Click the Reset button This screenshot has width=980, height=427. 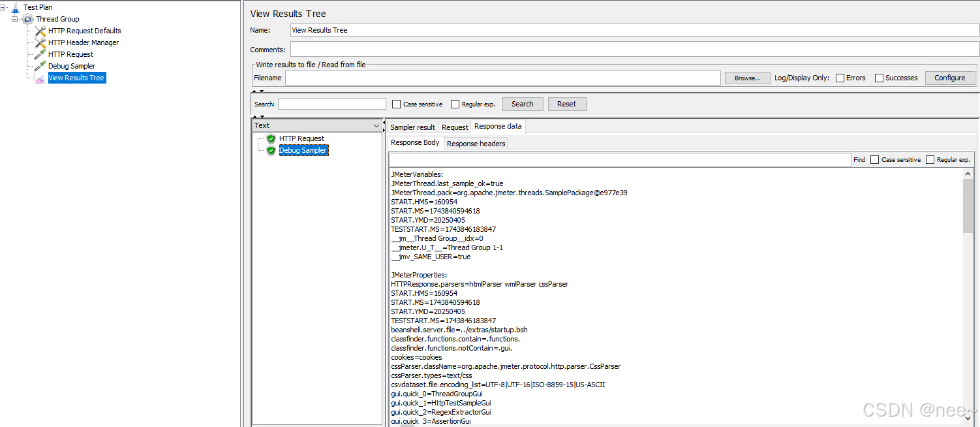tap(566, 104)
